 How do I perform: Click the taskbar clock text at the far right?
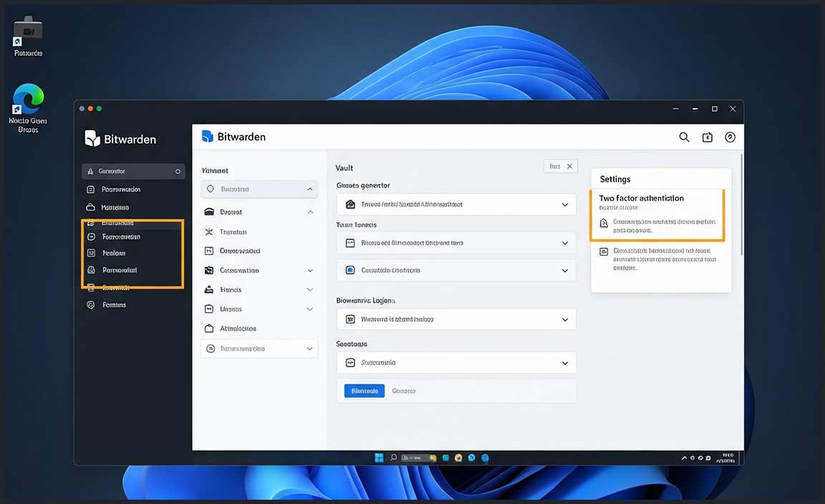(x=725, y=458)
